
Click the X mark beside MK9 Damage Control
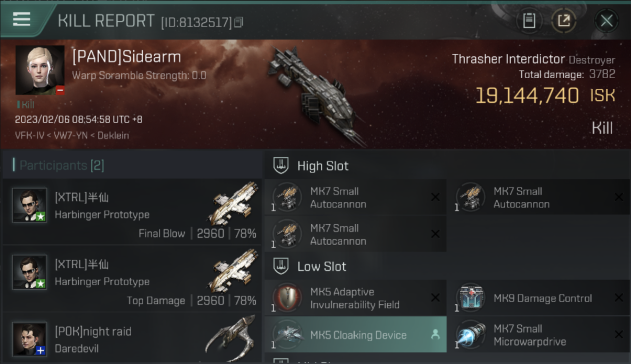pyautogui.click(x=618, y=298)
